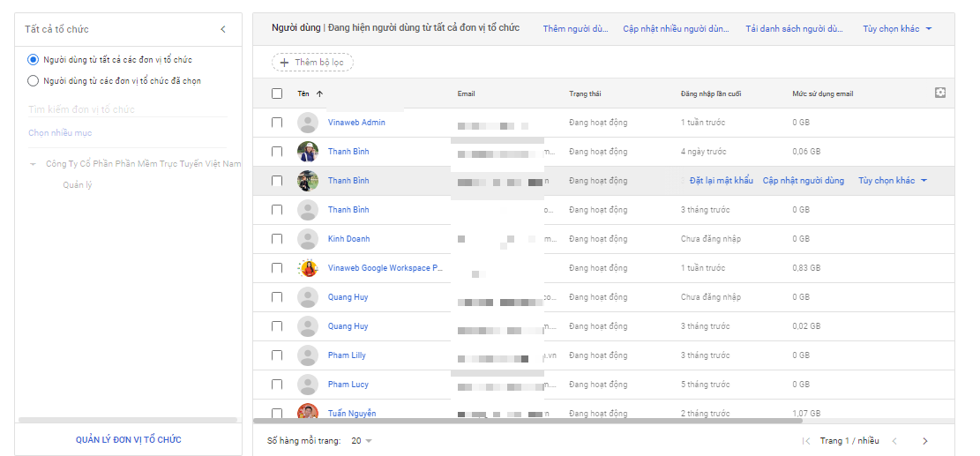Click the Thêm bộ lọc button

(312, 63)
